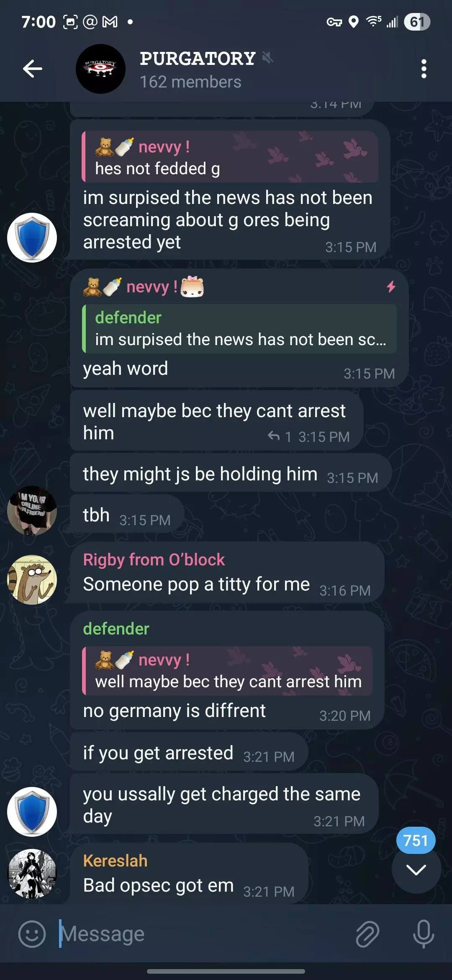Tap Kereslah's username
The height and width of the screenshot is (980, 452).
pyautogui.click(x=115, y=861)
